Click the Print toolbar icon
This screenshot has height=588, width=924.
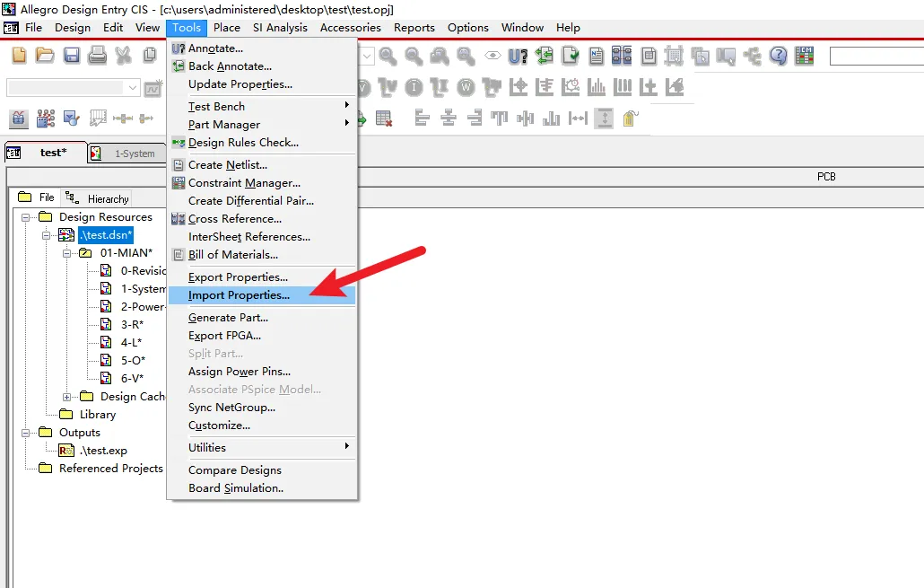click(x=97, y=56)
